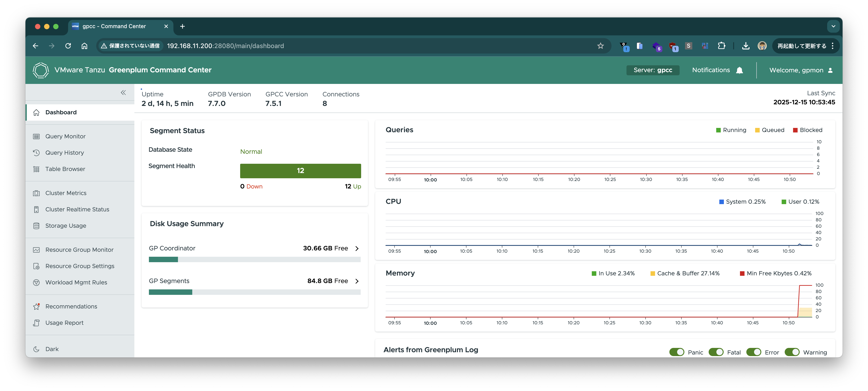Open the browser home page
Image resolution: width=868 pixels, height=391 pixels.
point(84,46)
